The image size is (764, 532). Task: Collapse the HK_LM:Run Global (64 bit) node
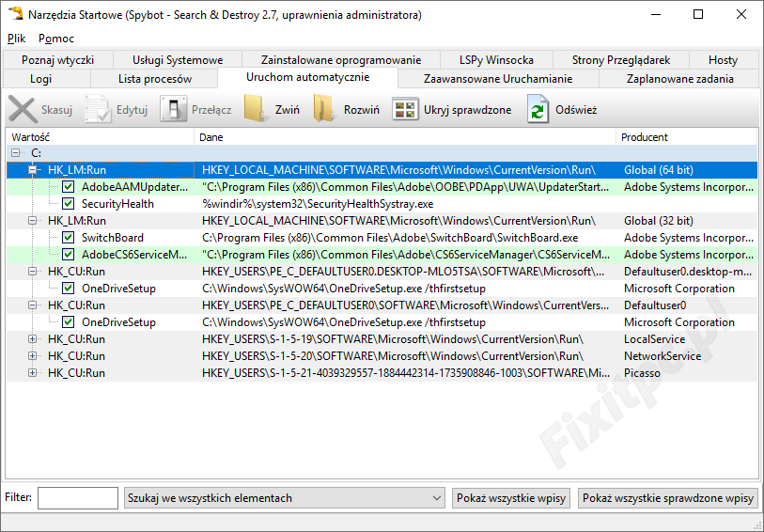(x=33, y=170)
